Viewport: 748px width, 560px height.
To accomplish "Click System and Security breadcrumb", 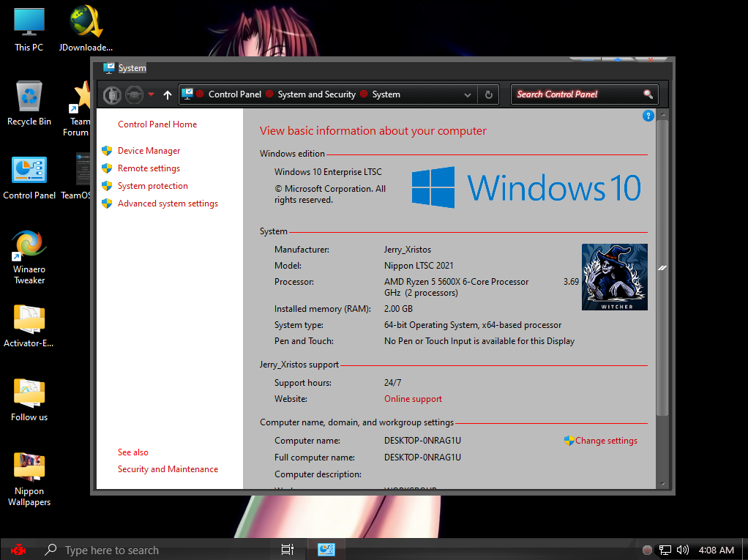I will (x=316, y=94).
